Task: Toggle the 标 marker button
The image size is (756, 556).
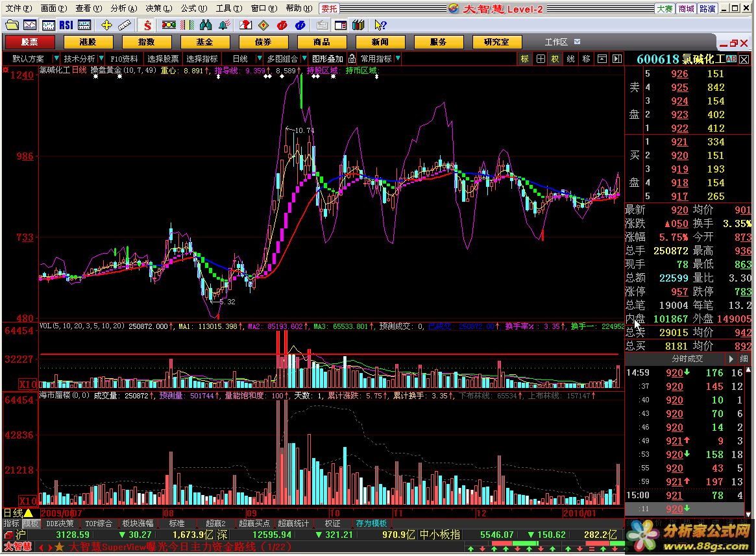Action: point(524,59)
